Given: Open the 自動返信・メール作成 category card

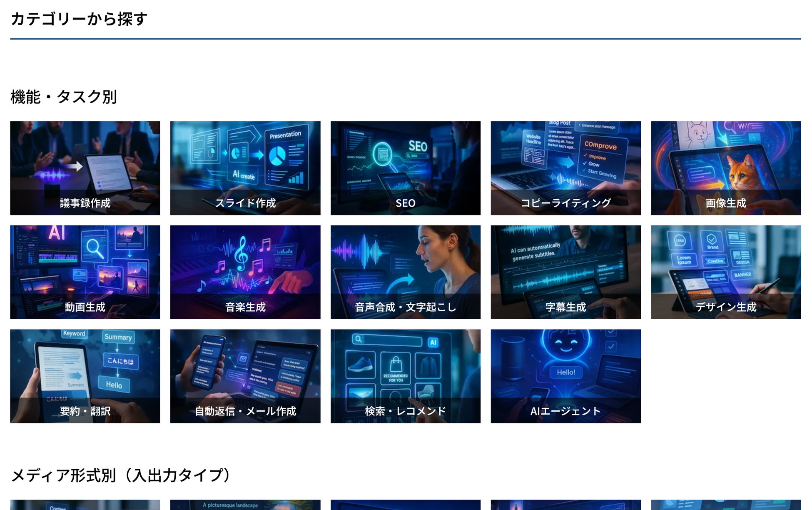Looking at the screenshot, I should pyautogui.click(x=245, y=371).
